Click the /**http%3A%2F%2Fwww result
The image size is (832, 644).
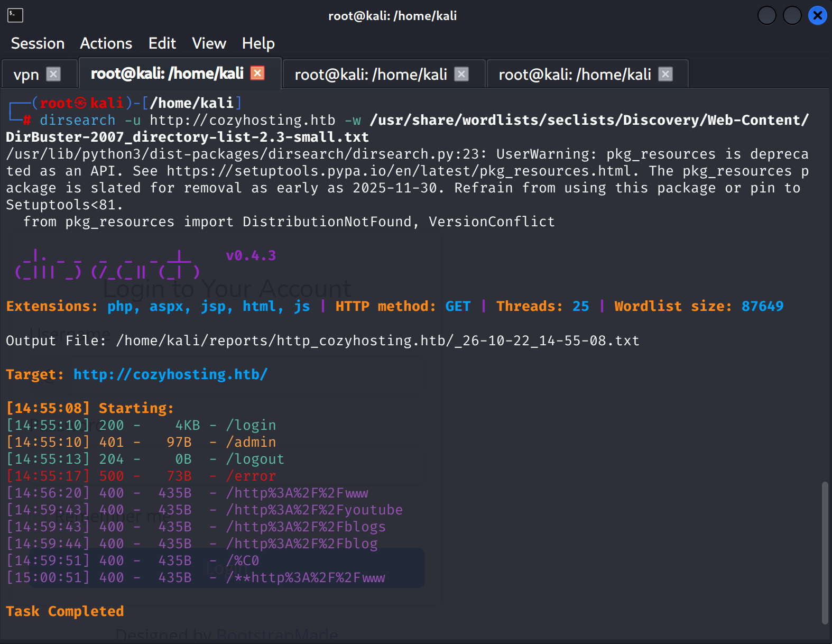point(196,577)
